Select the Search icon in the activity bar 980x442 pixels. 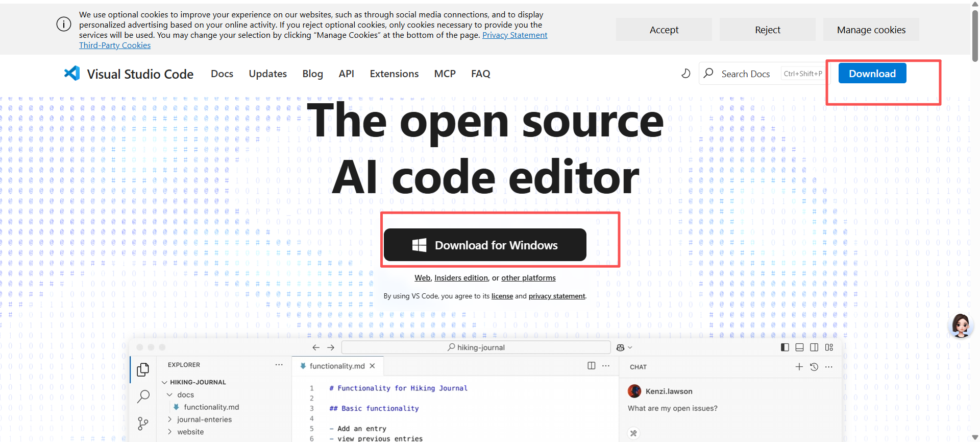(143, 397)
